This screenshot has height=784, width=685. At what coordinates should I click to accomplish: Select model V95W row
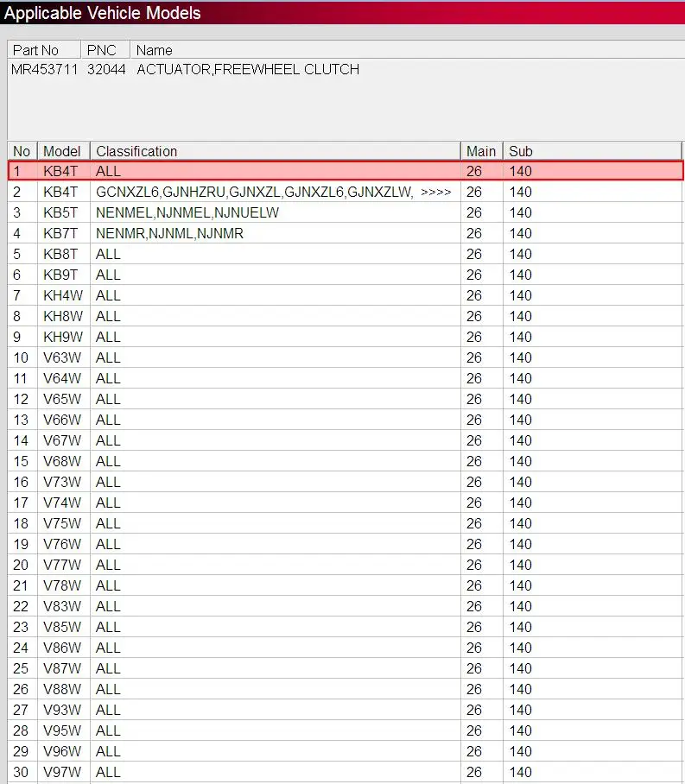(346, 731)
